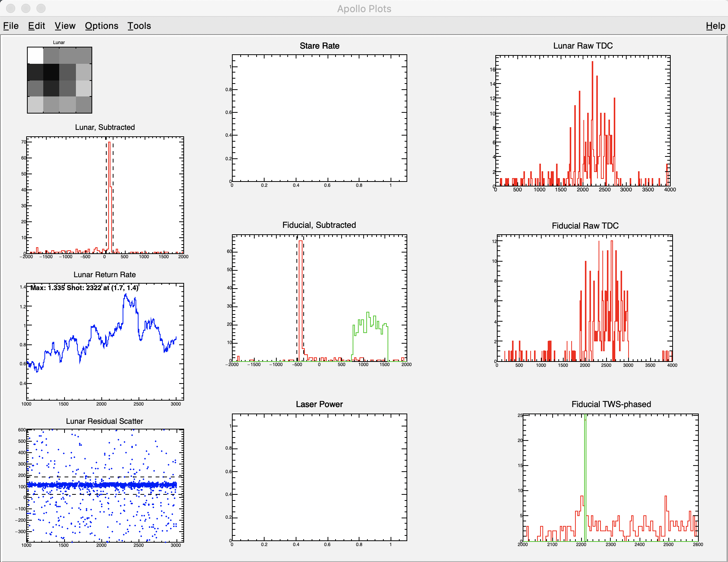728x562 pixels.
Task: Click the Laser Power title
Action: 319,404
